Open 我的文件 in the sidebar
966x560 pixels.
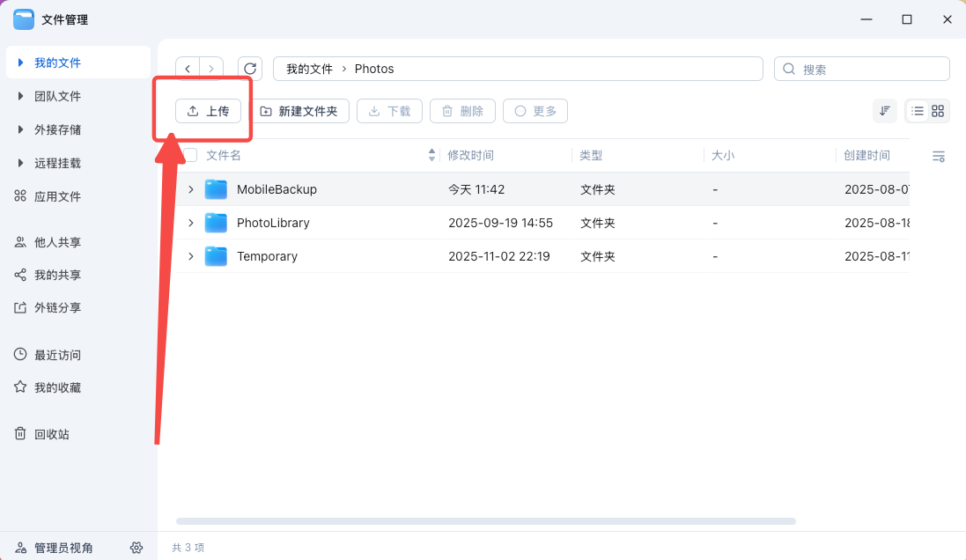click(78, 63)
